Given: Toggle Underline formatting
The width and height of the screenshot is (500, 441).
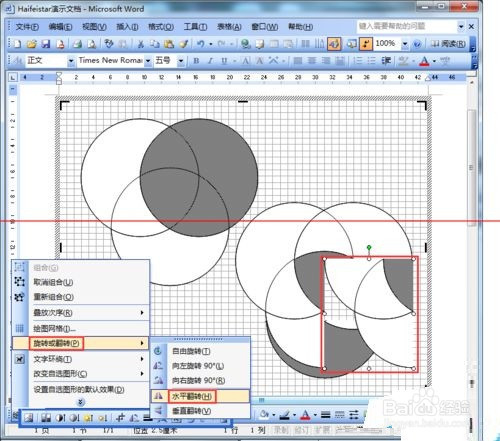Looking at the screenshot, I should [x=224, y=61].
